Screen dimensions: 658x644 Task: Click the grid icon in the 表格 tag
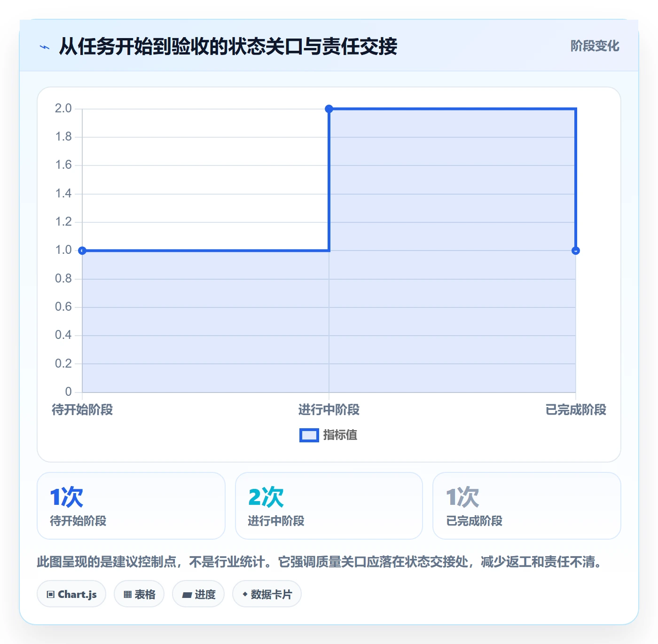click(127, 595)
